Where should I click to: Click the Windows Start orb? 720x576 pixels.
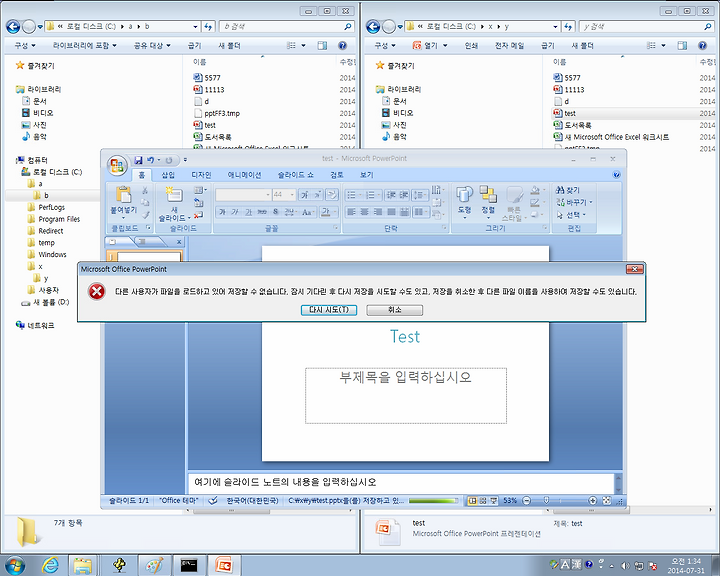pyautogui.click(x=15, y=565)
